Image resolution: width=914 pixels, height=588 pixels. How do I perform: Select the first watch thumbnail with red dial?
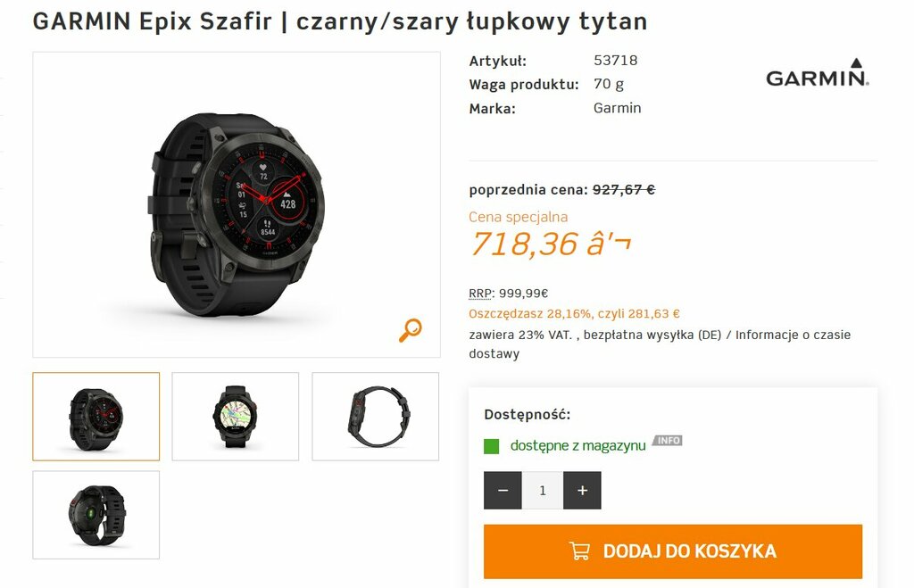click(x=96, y=417)
